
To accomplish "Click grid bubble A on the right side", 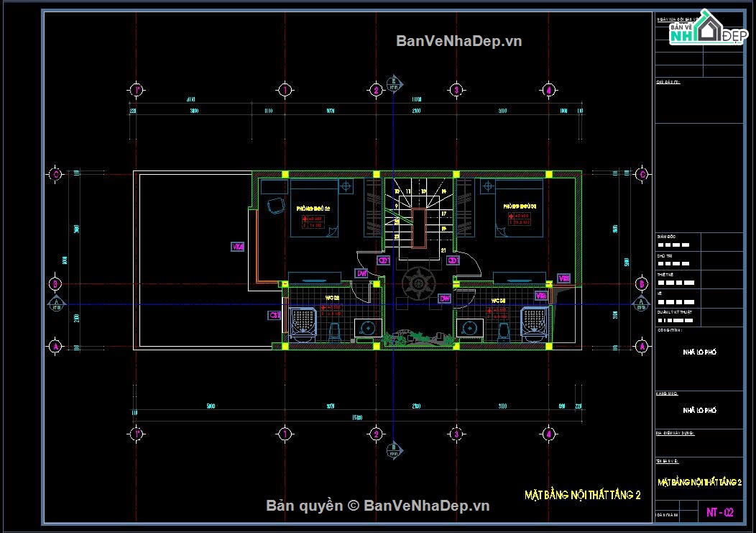I will coord(642,347).
